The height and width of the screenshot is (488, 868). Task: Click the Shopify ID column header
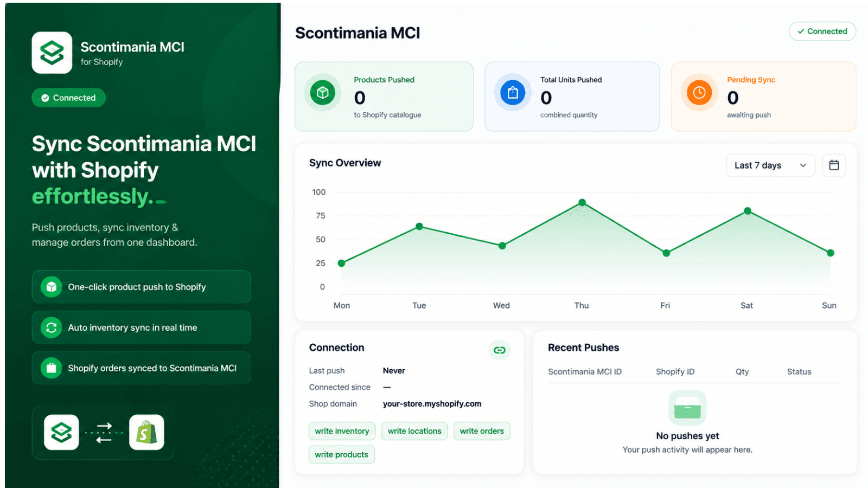[x=675, y=371]
